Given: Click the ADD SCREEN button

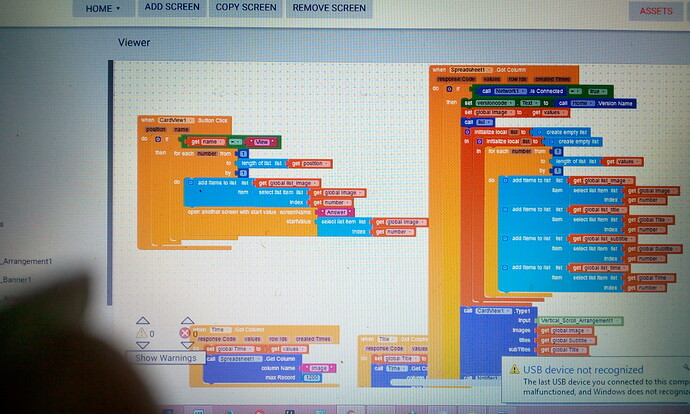Looking at the screenshot, I should (x=172, y=7).
